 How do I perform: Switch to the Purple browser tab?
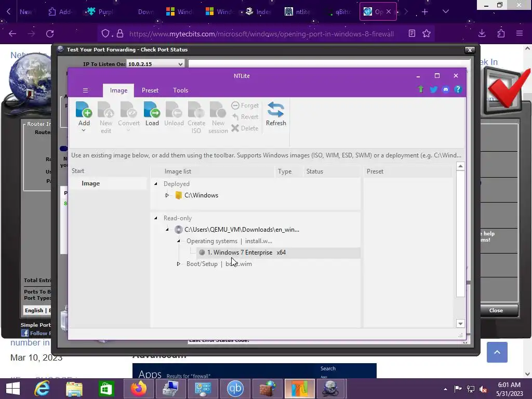click(x=100, y=12)
